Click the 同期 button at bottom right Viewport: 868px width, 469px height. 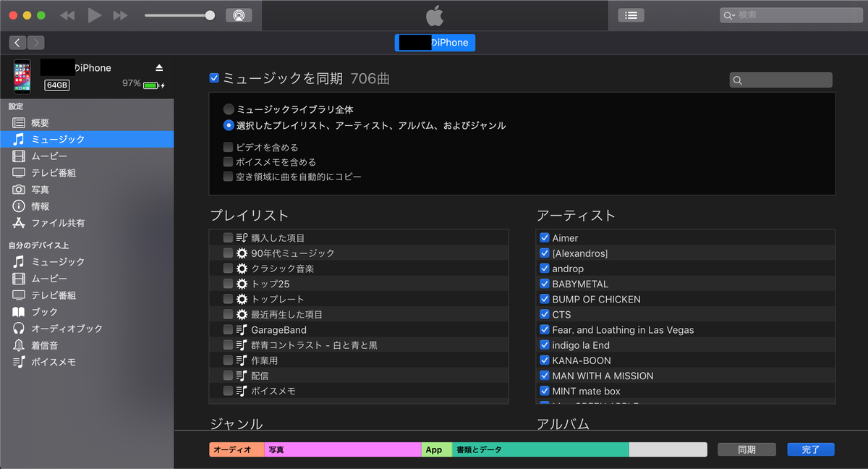[746, 449]
